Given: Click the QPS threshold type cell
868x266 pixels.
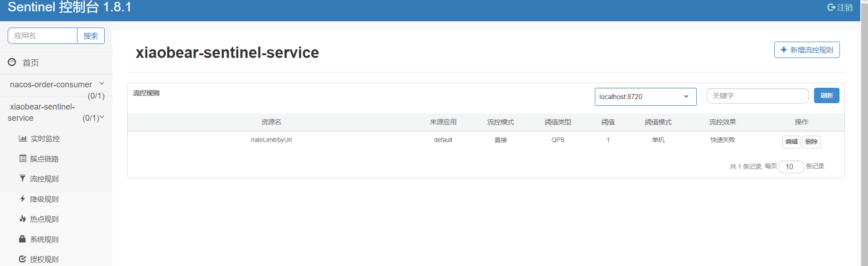Looking at the screenshot, I should click(558, 140).
